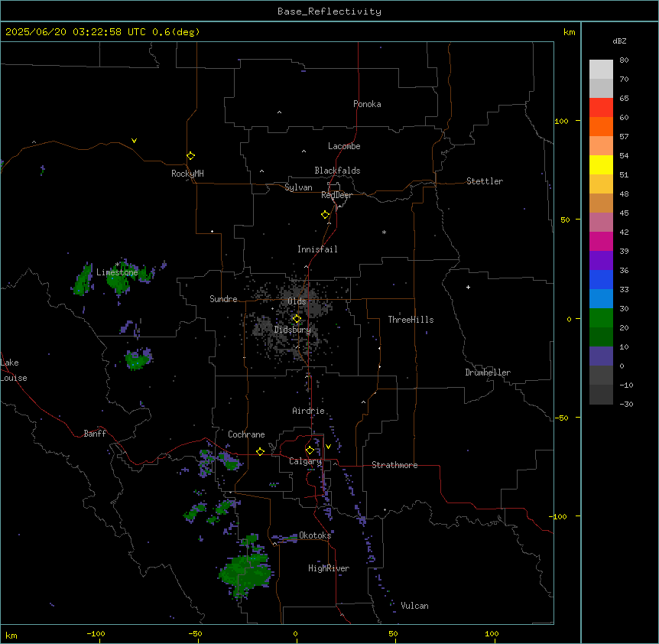This screenshot has height=644, width=659.
Task: Click the 80 value on the dBZ legend
Action: coord(624,60)
